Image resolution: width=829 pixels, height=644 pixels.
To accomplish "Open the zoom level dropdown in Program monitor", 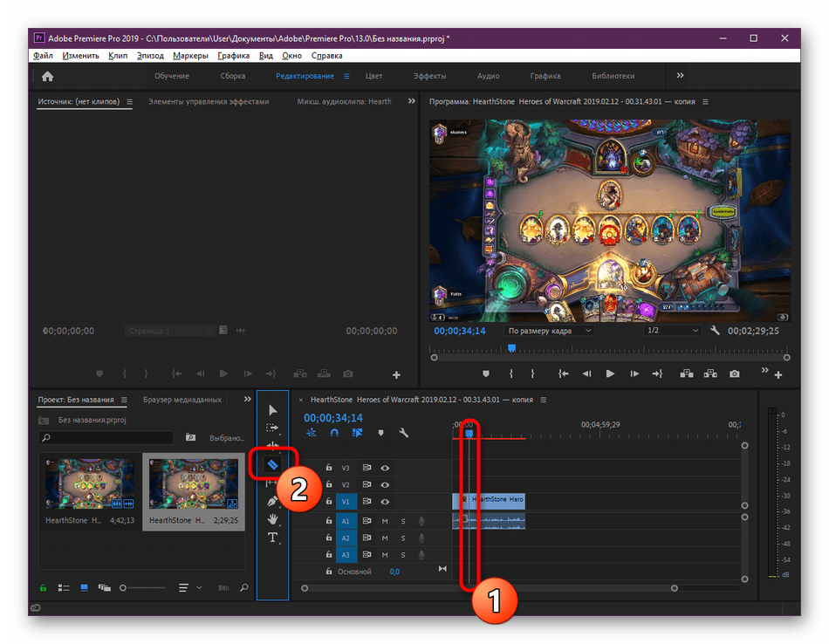I will coord(550,332).
